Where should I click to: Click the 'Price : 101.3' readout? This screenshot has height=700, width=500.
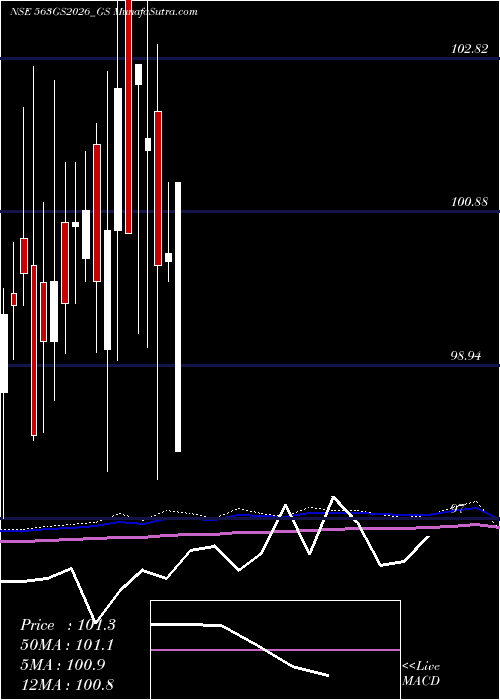pyautogui.click(x=68, y=625)
